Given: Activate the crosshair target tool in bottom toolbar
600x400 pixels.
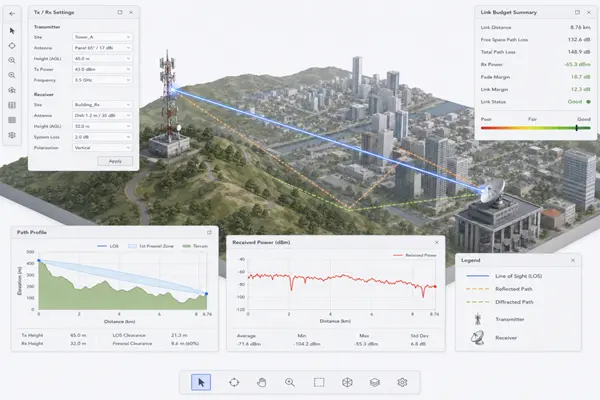Looking at the screenshot, I should (x=234, y=382).
